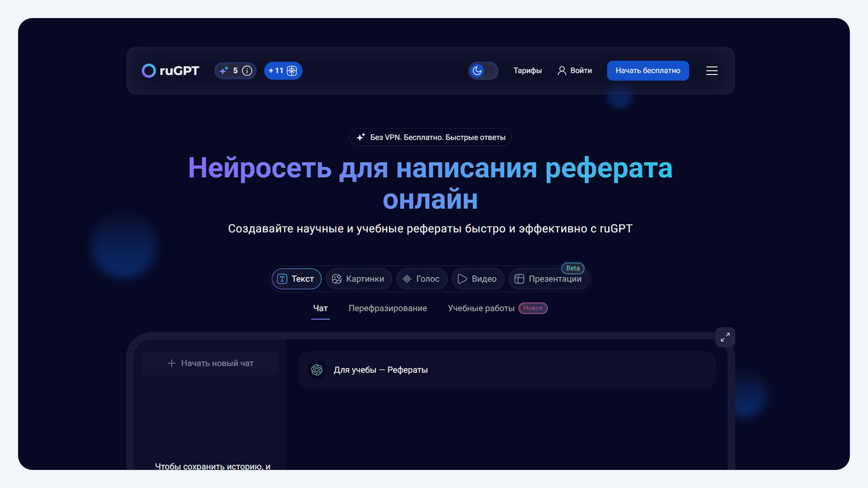Open the hamburger menu
The image size is (868, 488).
pos(712,71)
